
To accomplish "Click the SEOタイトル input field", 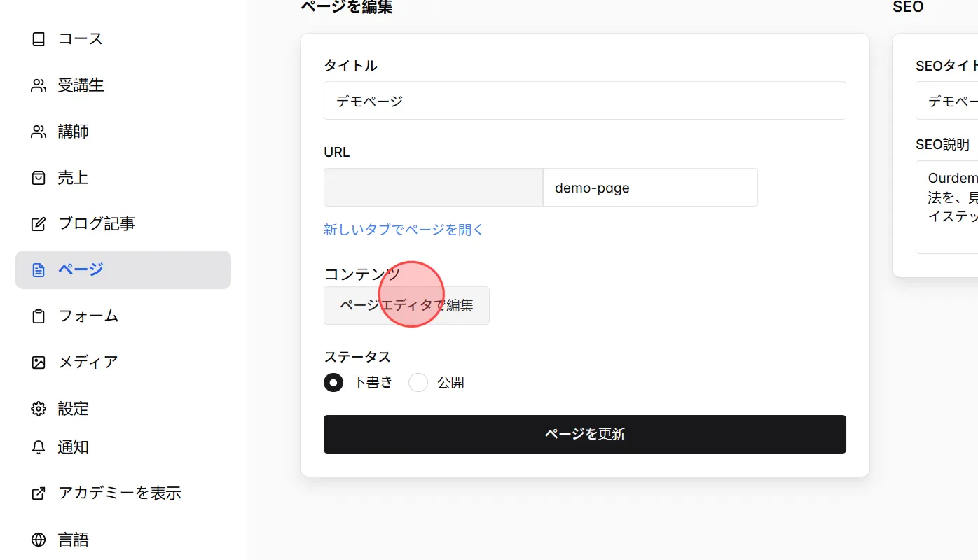I will tap(946, 101).
